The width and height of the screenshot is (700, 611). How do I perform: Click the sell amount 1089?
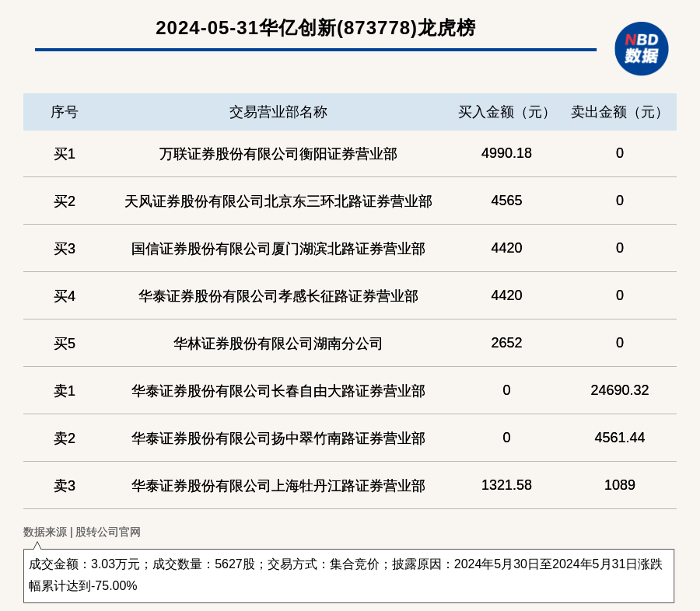[x=620, y=485]
